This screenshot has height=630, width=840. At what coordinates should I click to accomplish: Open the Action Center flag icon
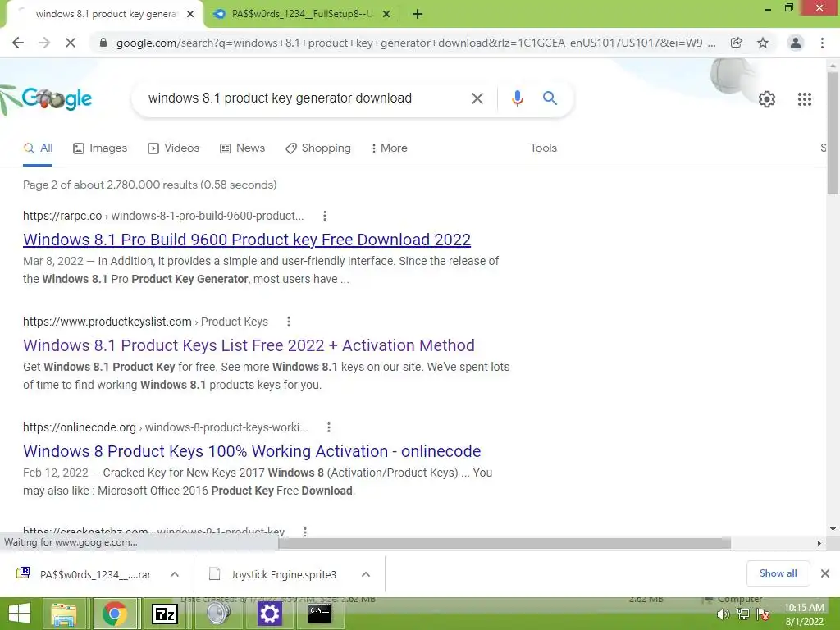click(763, 615)
